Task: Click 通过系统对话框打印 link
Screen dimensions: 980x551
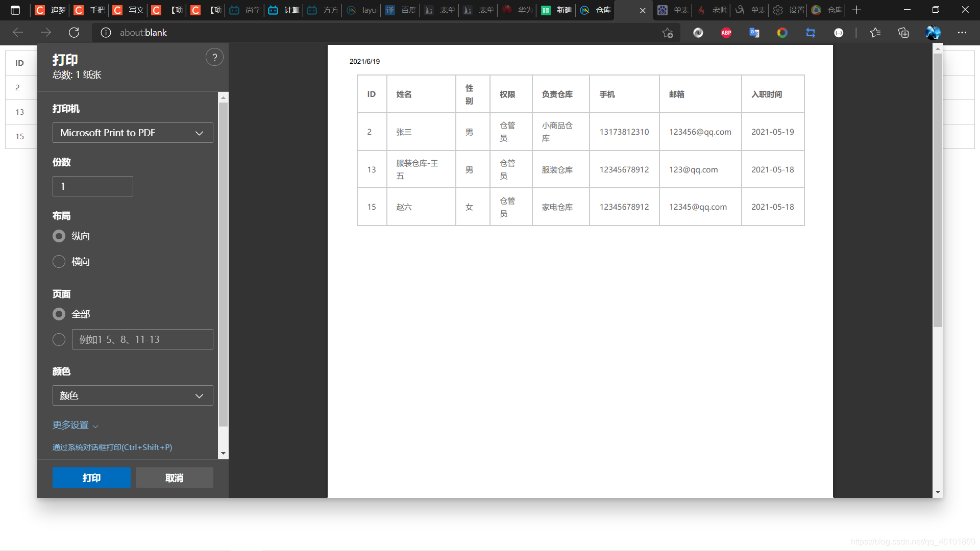Action: point(112,446)
